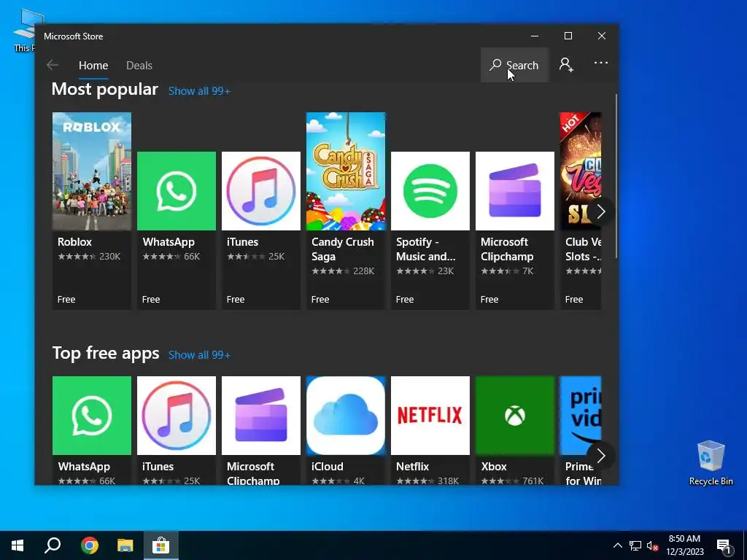747x560 pixels.
Task: Open Microsoft Clipchamp in the Most popular row
Action: coord(515,230)
